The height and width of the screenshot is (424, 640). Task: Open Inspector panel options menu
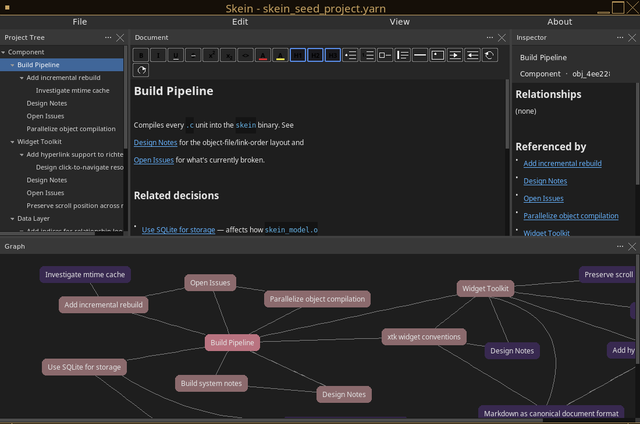click(620, 38)
